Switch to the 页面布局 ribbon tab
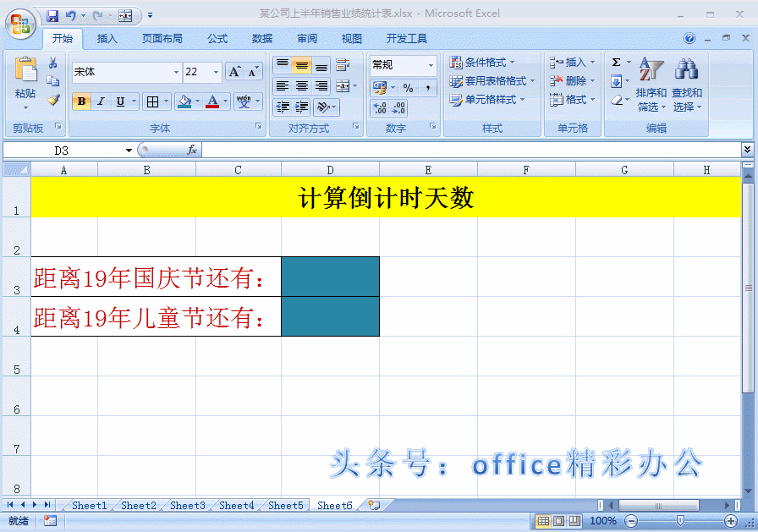 pos(162,39)
